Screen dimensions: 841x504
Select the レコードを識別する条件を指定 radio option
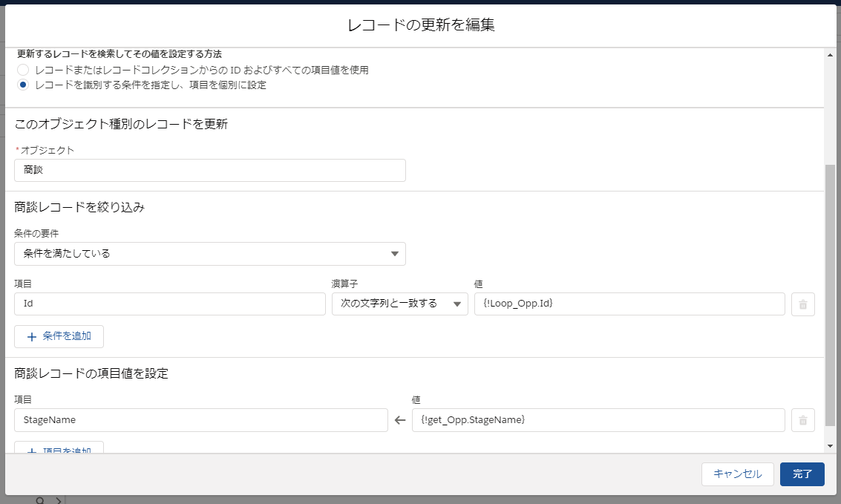click(x=22, y=85)
